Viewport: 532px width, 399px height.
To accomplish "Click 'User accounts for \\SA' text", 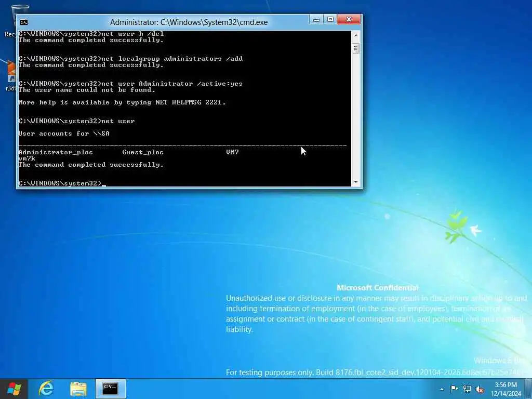I will tap(64, 134).
